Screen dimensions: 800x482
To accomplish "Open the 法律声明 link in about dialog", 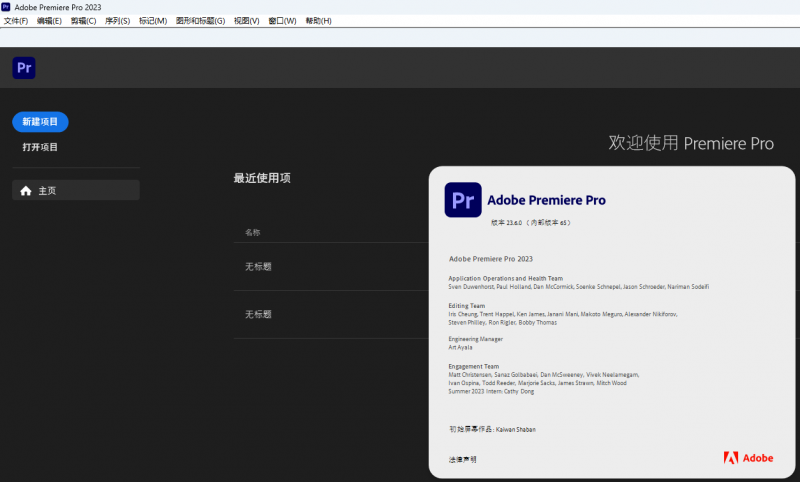I will click(x=462, y=460).
